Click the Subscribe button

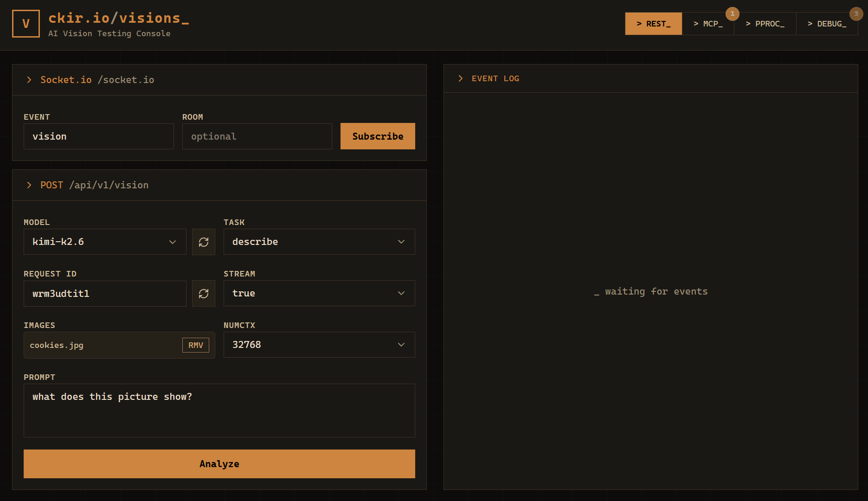coord(378,136)
